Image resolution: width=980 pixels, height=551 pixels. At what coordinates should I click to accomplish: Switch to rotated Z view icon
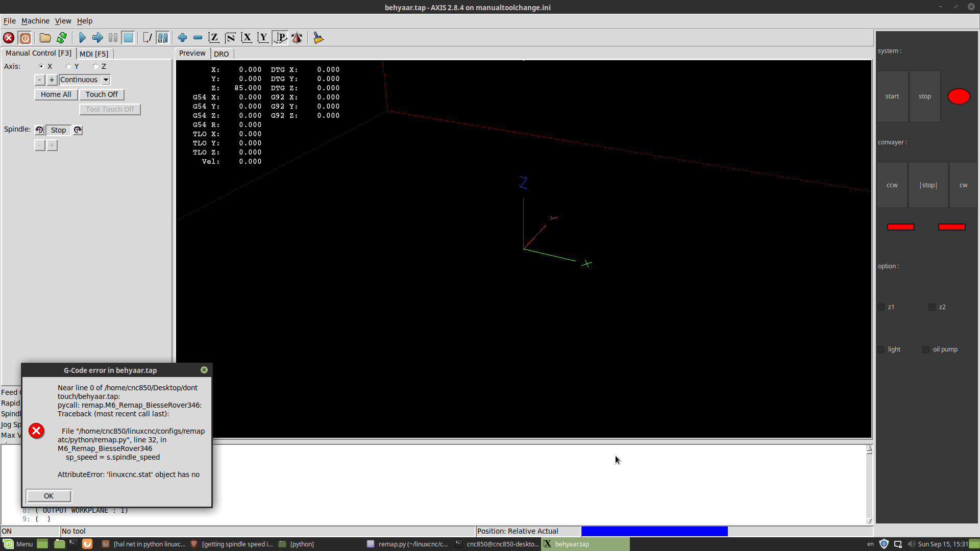[x=230, y=38]
